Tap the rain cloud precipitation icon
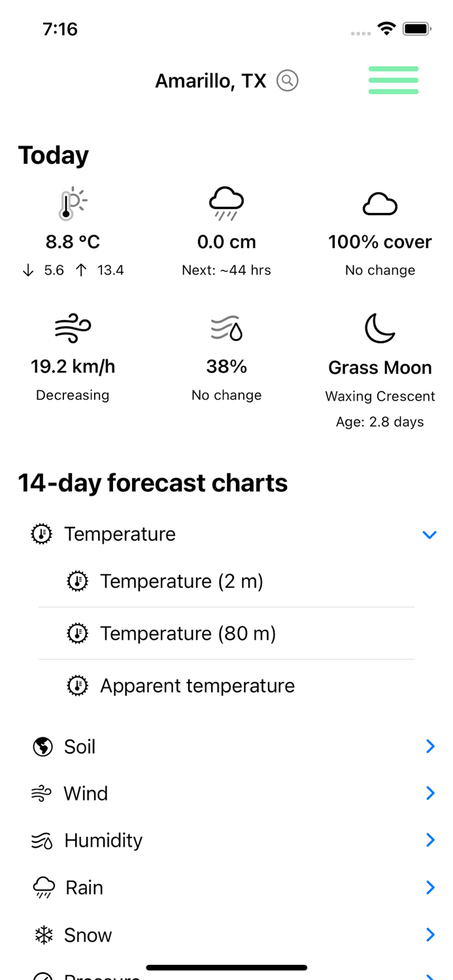 (x=226, y=202)
